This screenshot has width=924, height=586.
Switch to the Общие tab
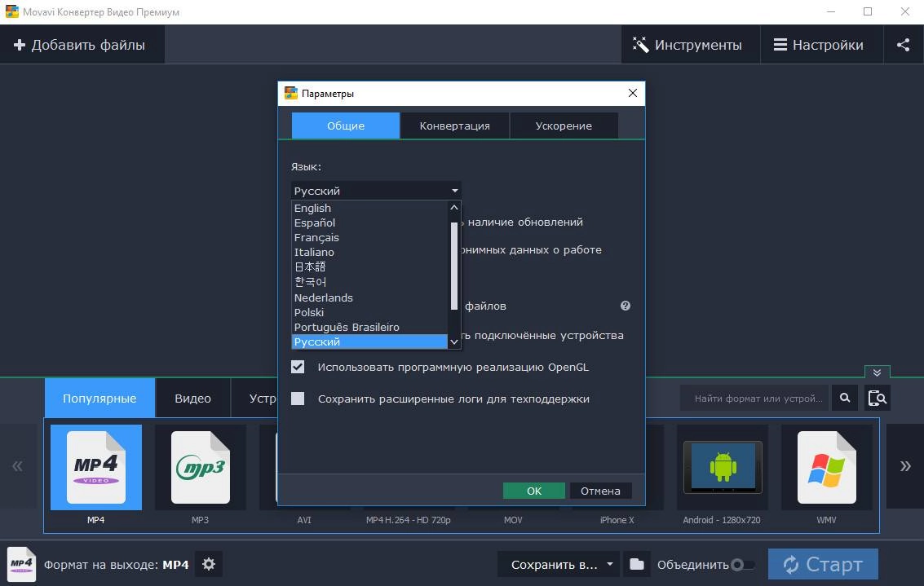(345, 126)
